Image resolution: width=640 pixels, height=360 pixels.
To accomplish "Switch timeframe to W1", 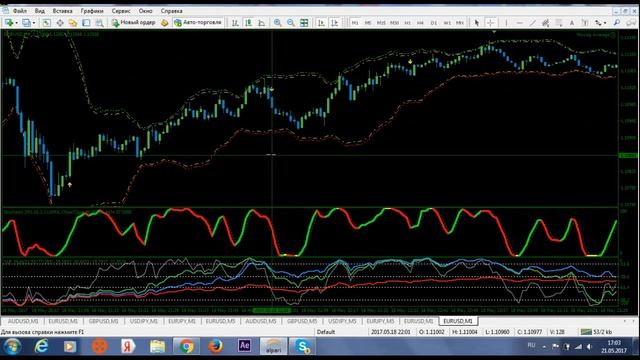I will point(447,23).
